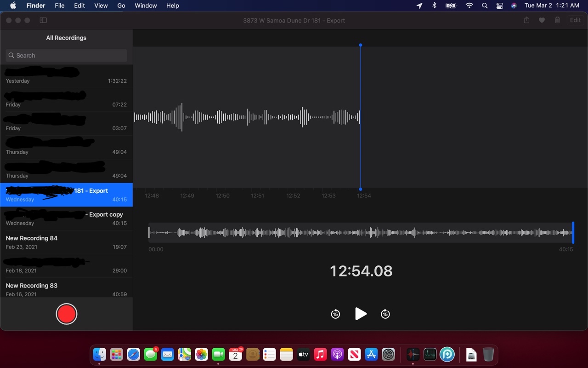The image size is (588, 368).
Task: Share the current recording
Action: coord(526,20)
